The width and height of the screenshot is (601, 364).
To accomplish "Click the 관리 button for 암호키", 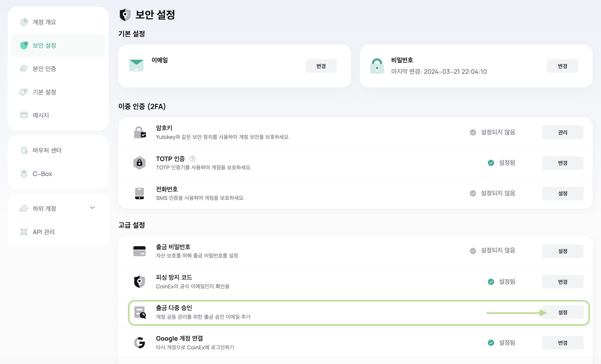I will tap(563, 132).
